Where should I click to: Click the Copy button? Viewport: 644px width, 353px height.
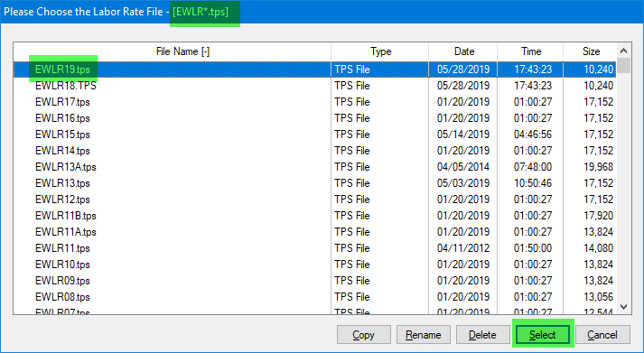coord(363,335)
